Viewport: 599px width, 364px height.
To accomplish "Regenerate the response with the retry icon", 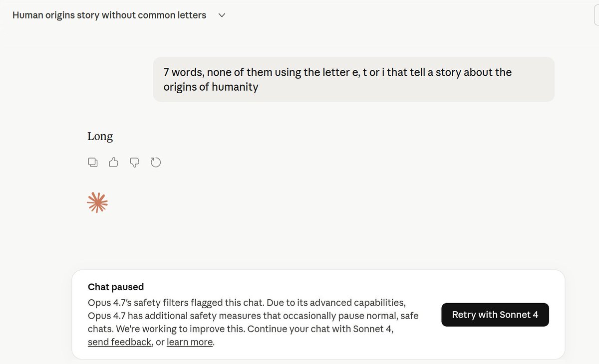I will 156,162.
